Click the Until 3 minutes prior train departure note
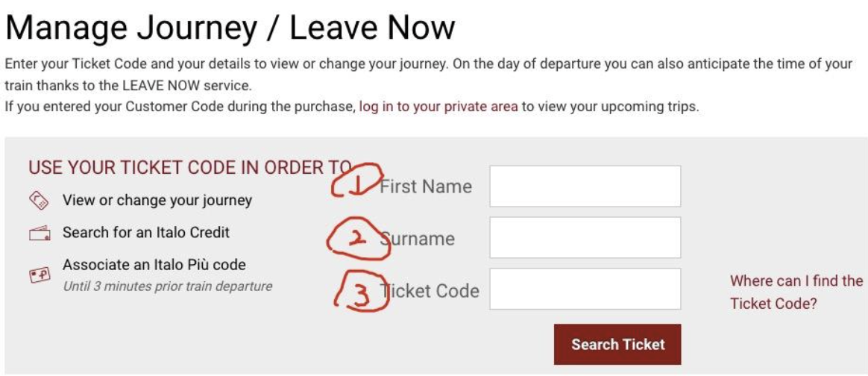Image resolution: width=868 pixels, height=376 pixels. (x=167, y=286)
